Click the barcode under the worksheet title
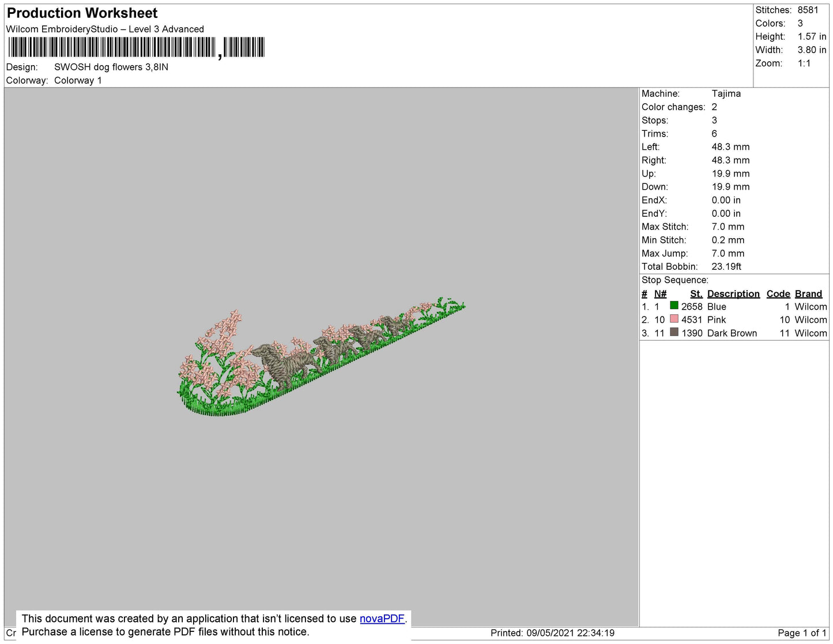This screenshot has width=833, height=644. coord(136,47)
